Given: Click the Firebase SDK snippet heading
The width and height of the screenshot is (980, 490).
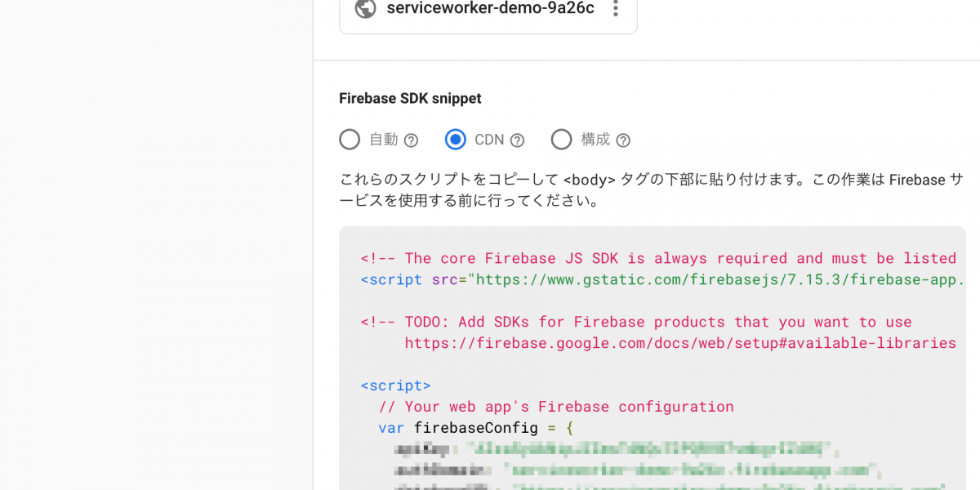Looking at the screenshot, I should point(410,99).
